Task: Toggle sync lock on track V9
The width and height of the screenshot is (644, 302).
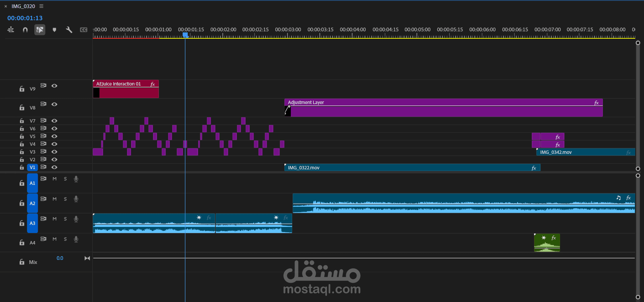Action: (x=43, y=85)
